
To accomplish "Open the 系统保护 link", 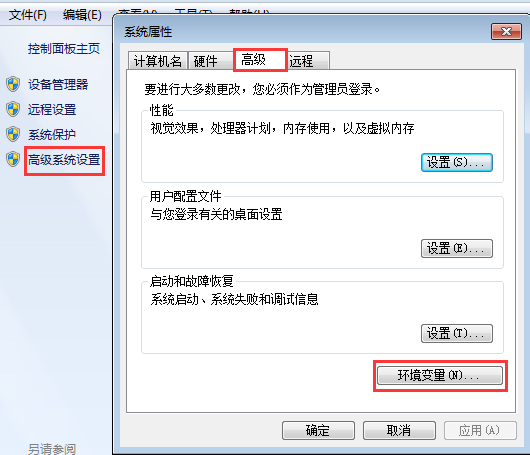I will tap(52, 135).
